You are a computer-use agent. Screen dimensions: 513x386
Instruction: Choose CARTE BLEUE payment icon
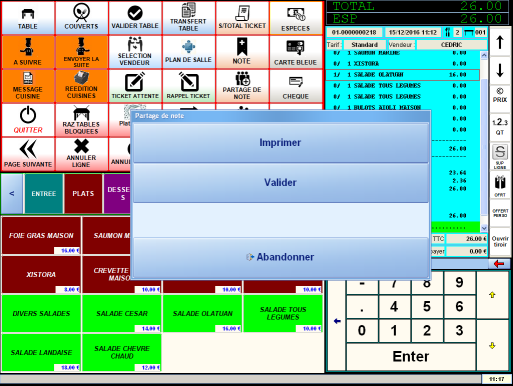coord(296,52)
